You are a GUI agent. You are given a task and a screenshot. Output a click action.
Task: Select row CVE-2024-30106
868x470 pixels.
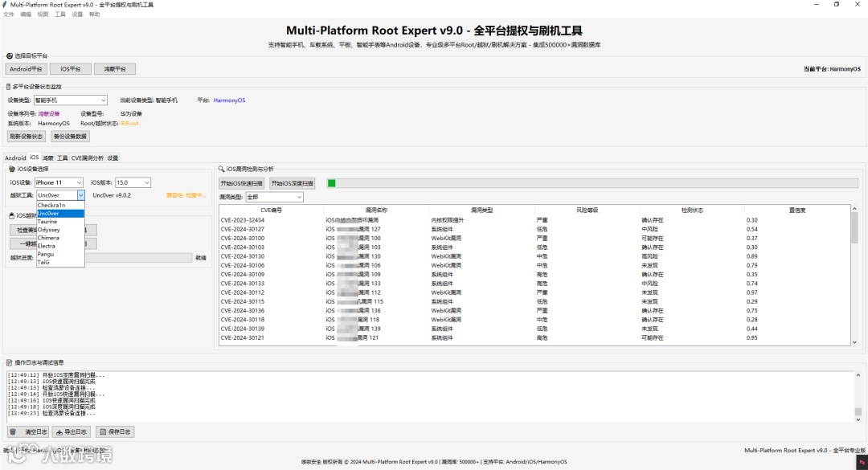[x=534, y=266]
